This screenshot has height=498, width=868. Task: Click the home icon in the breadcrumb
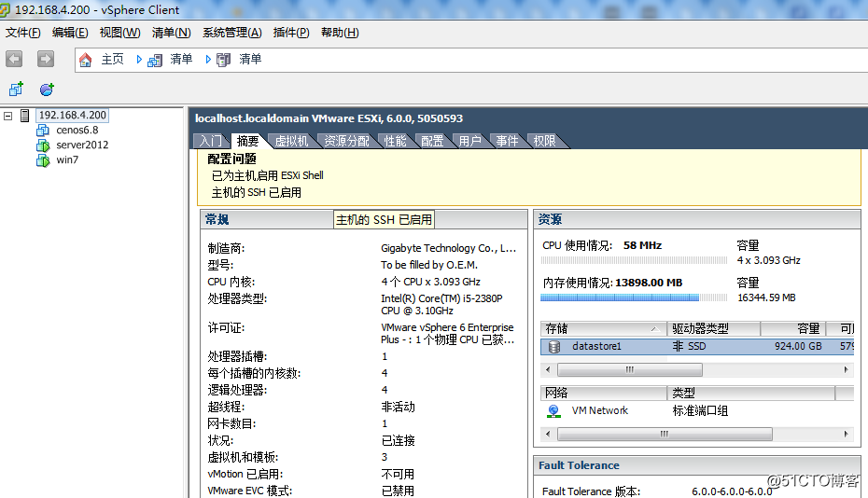click(86, 60)
